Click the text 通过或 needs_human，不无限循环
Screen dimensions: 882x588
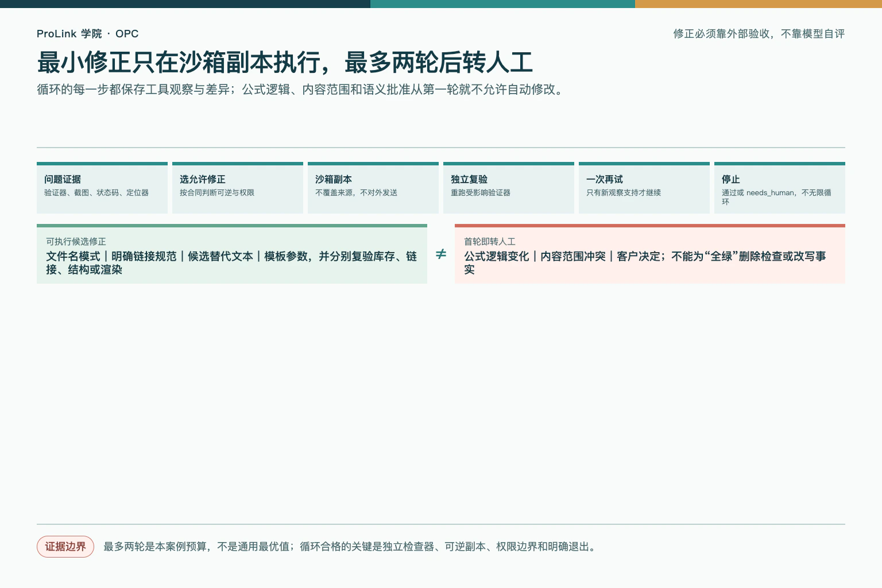[x=776, y=197]
